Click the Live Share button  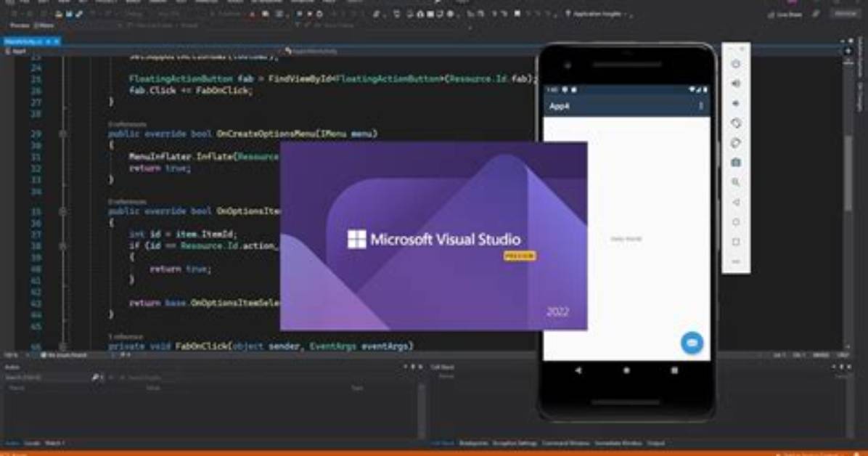[x=785, y=15]
